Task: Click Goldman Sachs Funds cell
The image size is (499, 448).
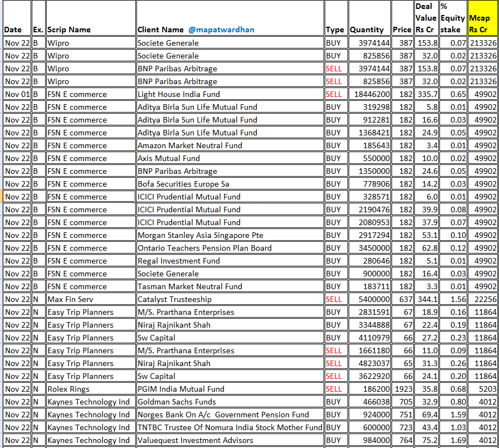Action: click(230, 402)
